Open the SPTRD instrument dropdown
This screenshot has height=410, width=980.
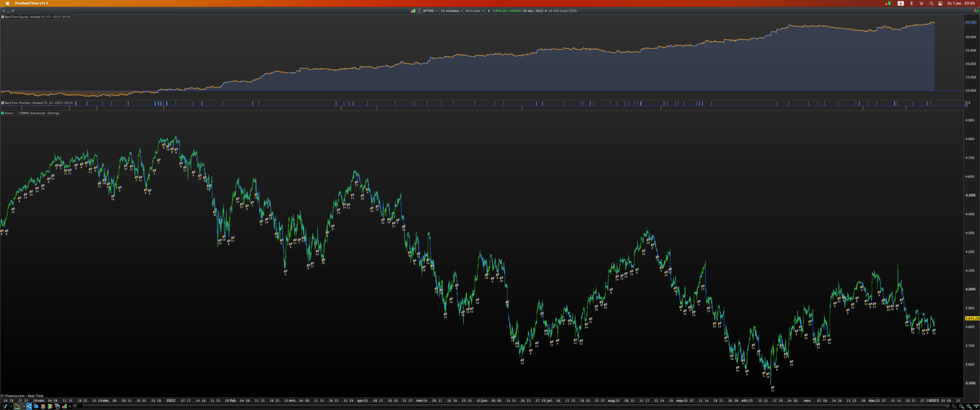(x=430, y=11)
